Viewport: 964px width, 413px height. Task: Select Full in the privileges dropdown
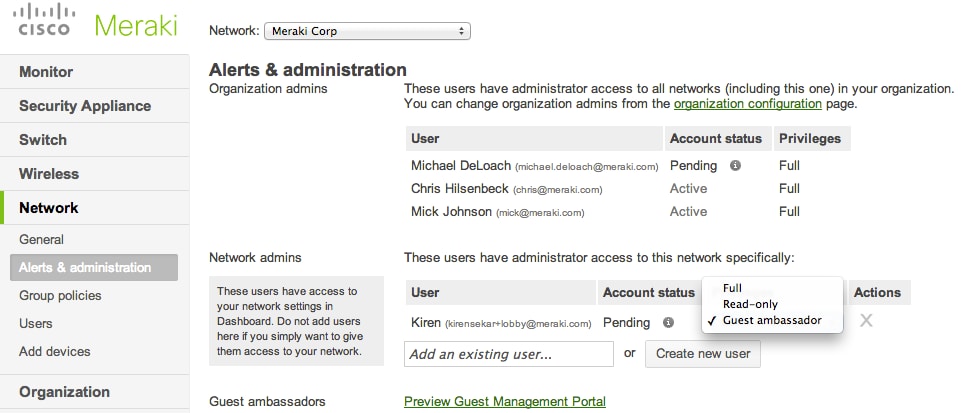[x=772, y=288]
